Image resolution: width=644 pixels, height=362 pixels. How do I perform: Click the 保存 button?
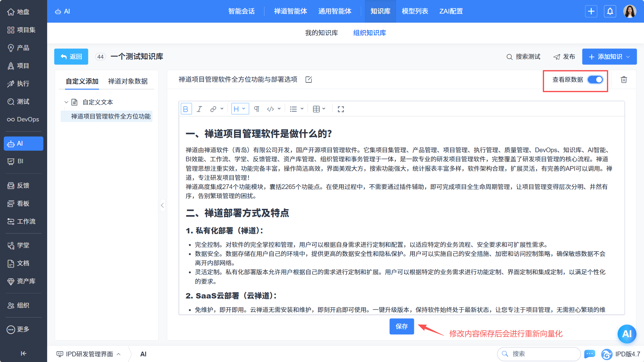coord(401,326)
